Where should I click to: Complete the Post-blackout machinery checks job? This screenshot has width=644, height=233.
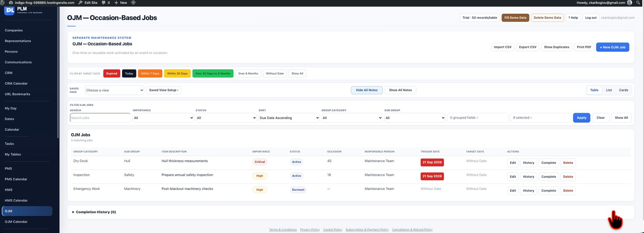point(549,191)
